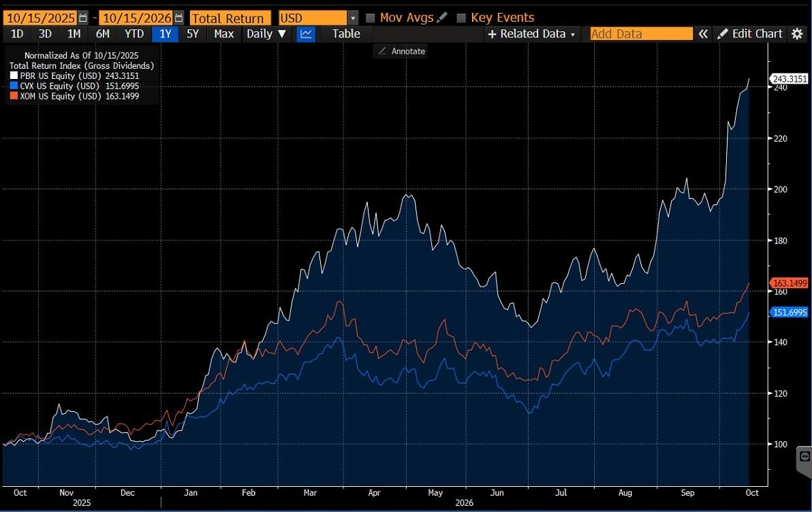This screenshot has width=812, height=512.
Task: Open chart settings gear icon
Action: [x=797, y=34]
